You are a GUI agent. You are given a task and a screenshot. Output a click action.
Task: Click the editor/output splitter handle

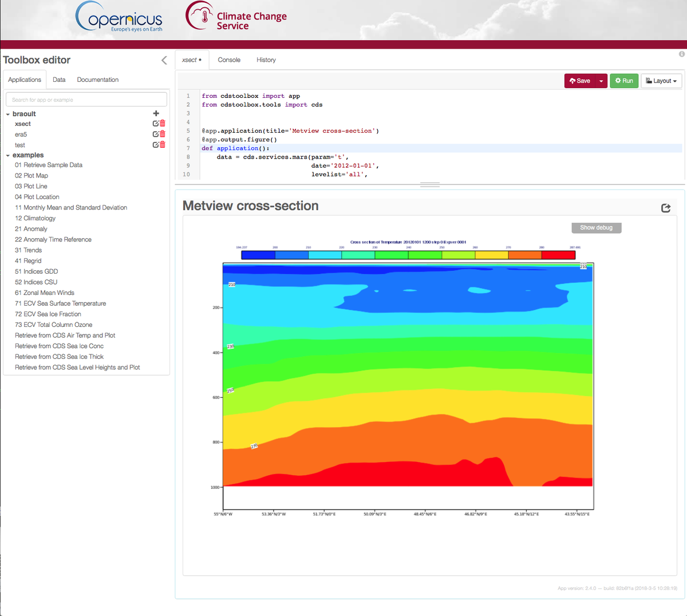[430, 185]
